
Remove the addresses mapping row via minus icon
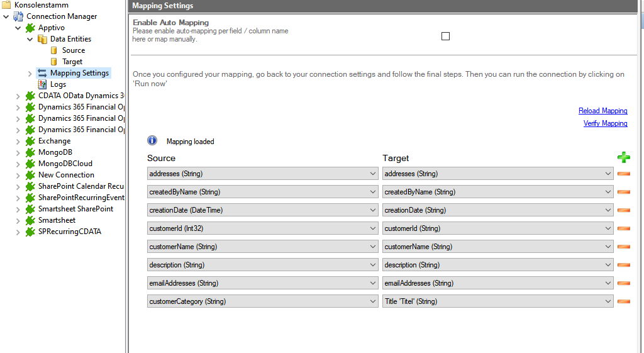tap(623, 174)
